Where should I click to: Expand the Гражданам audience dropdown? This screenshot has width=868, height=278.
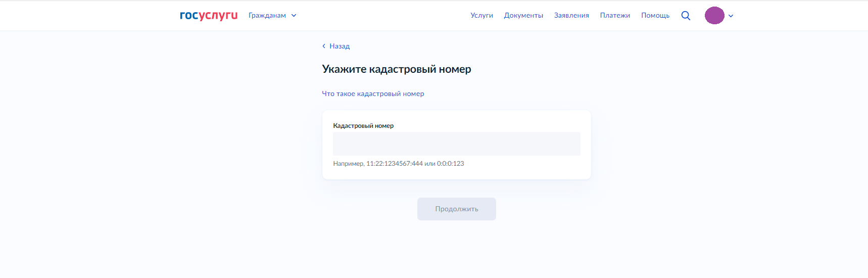pyautogui.click(x=272, y=16)
